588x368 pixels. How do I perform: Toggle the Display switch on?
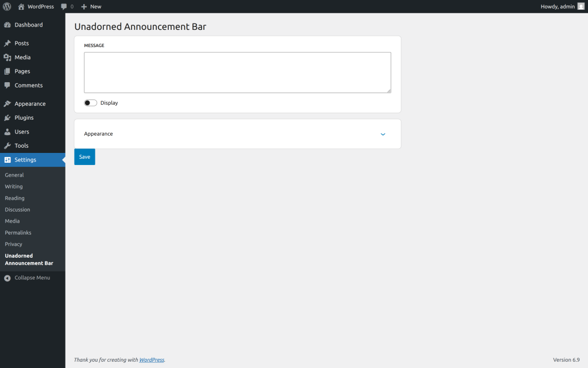(90, 103)
